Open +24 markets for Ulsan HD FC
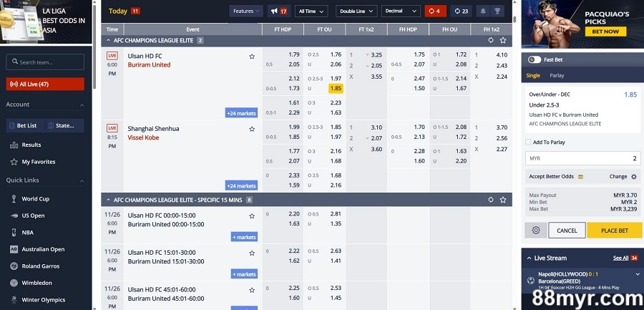The width and height of the screenshot is (644, 310). 242,113
